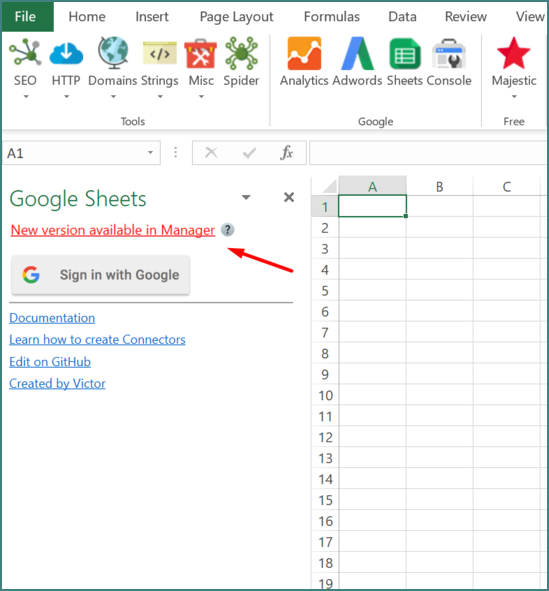The image size is (549, 591).
Task: Select column C header
Action: point(506,186)
